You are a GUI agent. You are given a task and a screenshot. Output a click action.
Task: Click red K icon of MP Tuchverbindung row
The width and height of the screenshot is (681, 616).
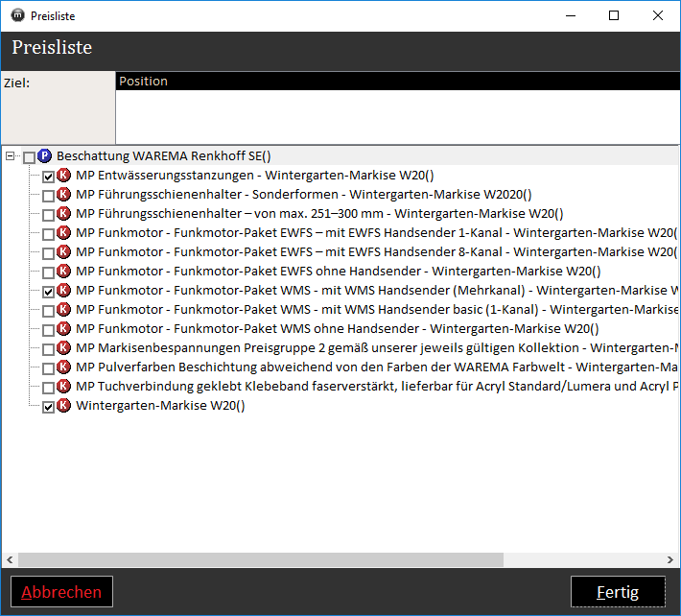pos(64,386)
